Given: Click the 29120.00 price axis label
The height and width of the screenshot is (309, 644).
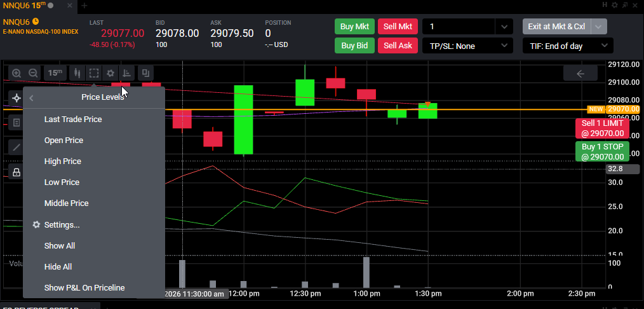Looking at the screenshot, I should click(x=624, y=64).
